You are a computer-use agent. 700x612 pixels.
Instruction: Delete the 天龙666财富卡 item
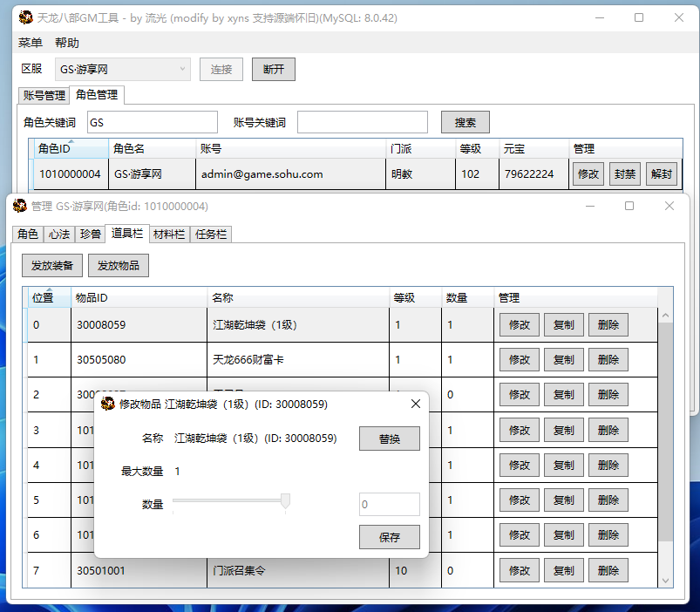608,359
